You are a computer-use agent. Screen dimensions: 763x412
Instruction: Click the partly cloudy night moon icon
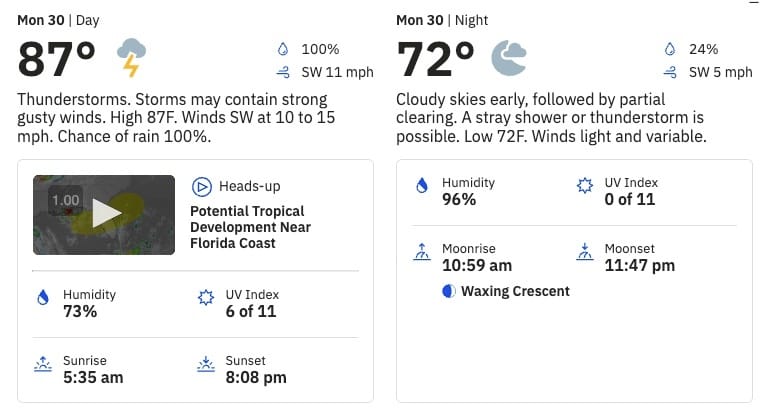[x=509, y=57]
